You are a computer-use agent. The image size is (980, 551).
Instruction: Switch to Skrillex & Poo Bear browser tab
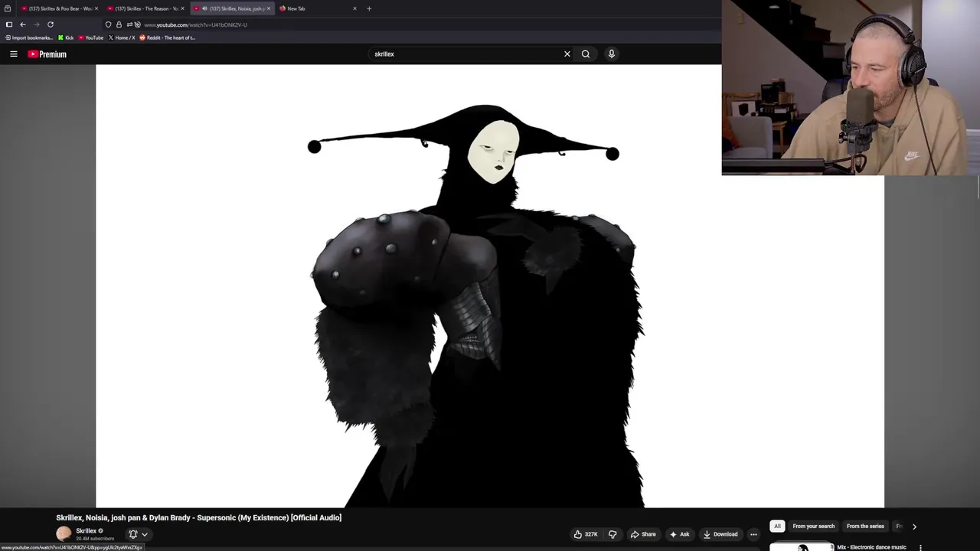click(x=58, y=8)
